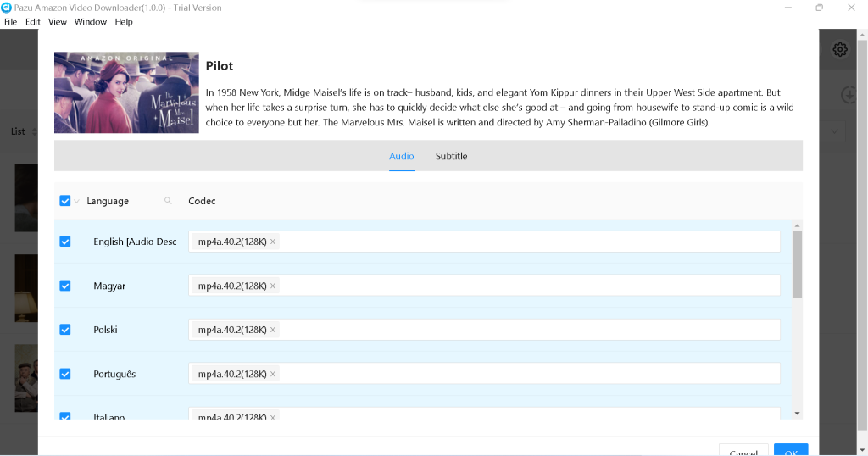Click the Language column header

coord(108,202)
